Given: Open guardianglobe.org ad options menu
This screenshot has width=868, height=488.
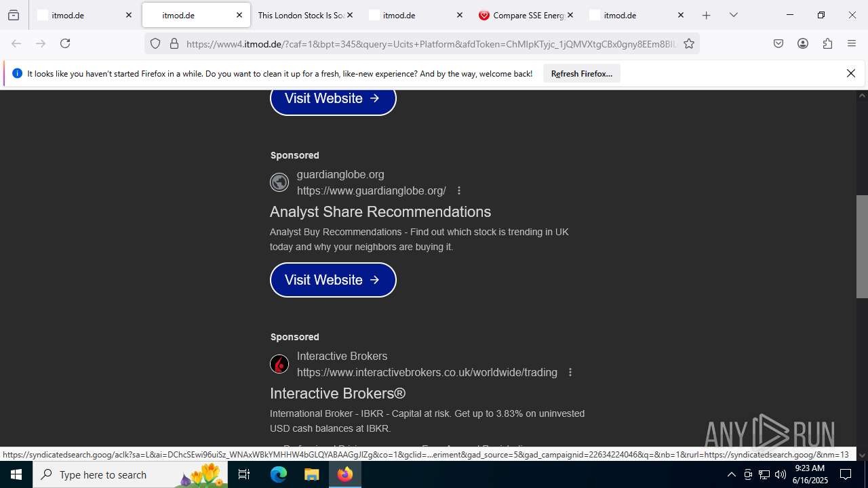Looking at the screenshot, I should tap(459, 190).
